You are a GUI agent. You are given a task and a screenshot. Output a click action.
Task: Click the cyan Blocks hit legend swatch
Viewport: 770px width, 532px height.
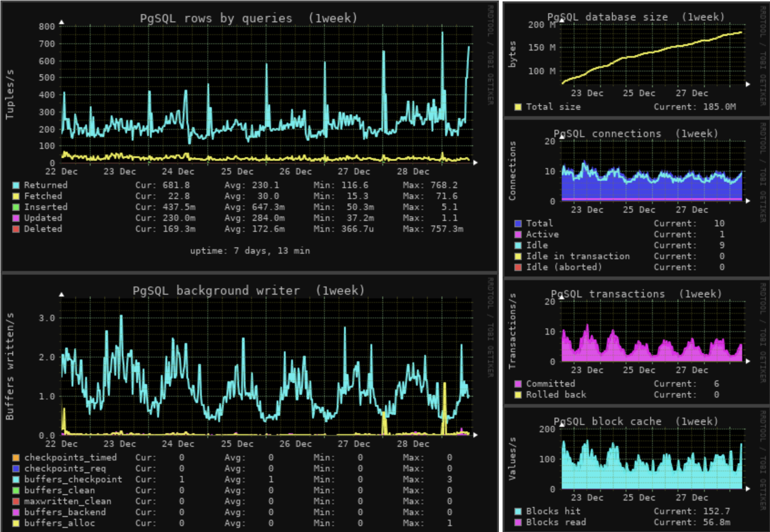pyautogui.click(x=518, y=512)
